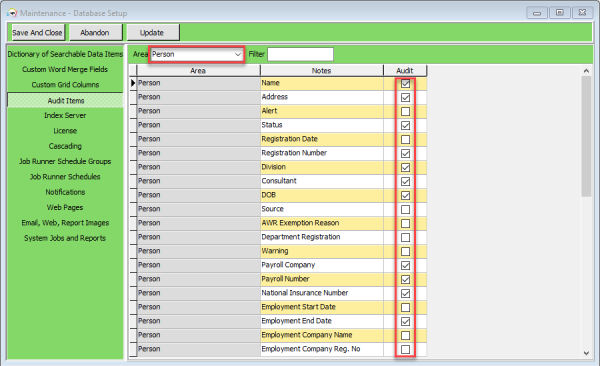600x366 pixels.
Task: Click the Update button
Action: click(x=152, y=33)
